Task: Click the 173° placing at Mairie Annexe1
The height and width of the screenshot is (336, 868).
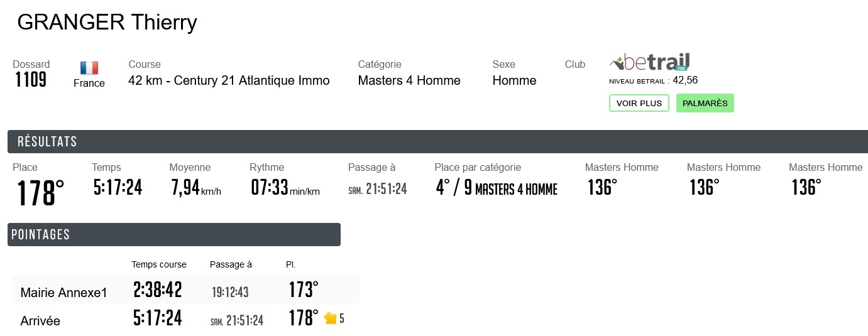Action: pos(304,290)
